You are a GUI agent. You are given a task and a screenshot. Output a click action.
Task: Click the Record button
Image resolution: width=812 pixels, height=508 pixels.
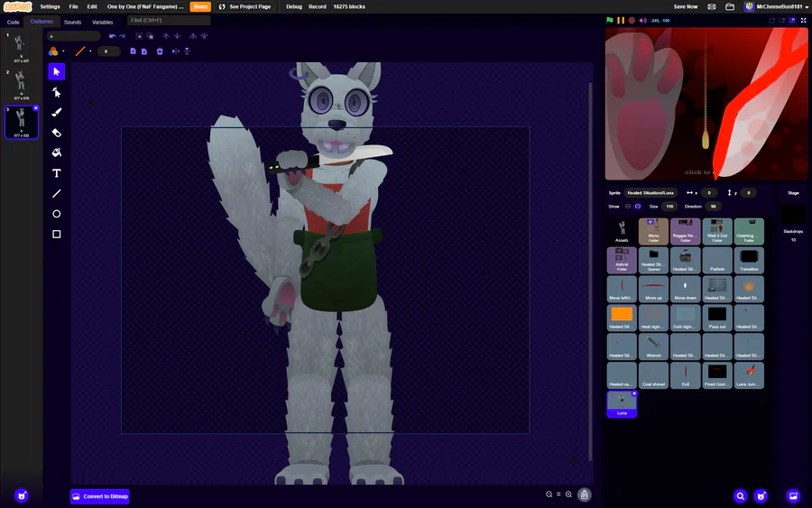coord(318,6)
